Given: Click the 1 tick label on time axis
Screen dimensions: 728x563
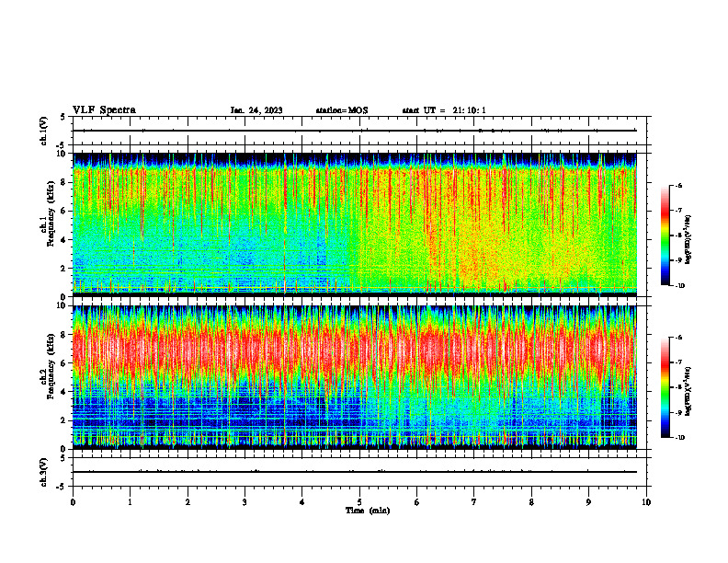Looking at the screenshot, I should click(x=130, y=502).
